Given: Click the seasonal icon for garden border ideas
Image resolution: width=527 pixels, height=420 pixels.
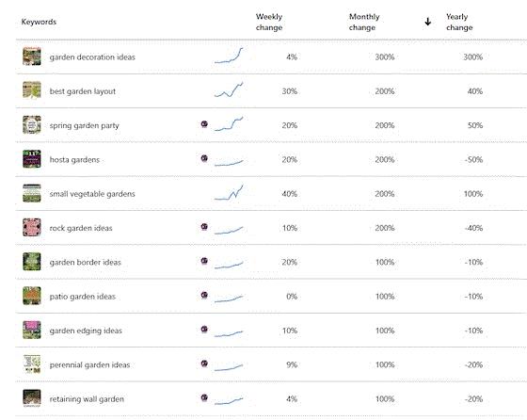Looking at the screenshot, I should pos(204,261).
